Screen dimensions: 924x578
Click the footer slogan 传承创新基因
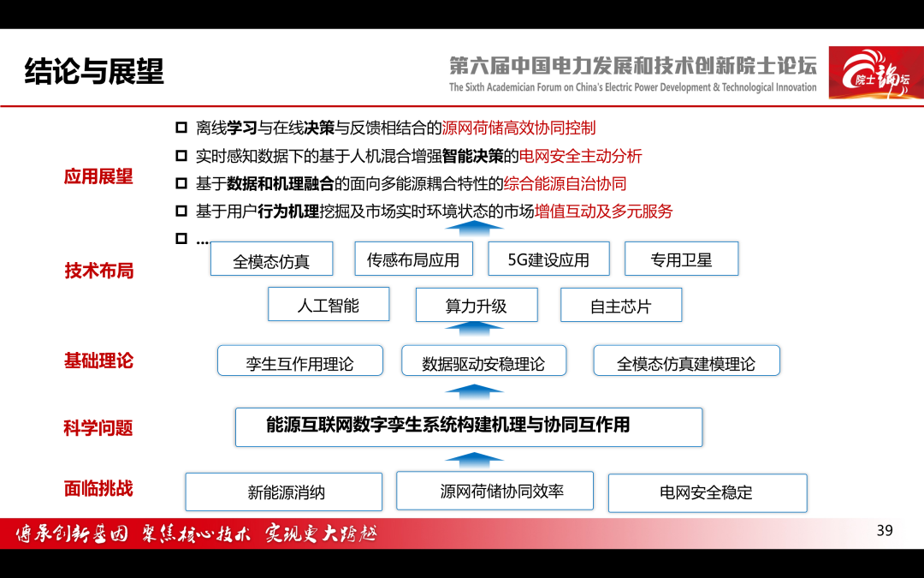click(x=71, y=533)
